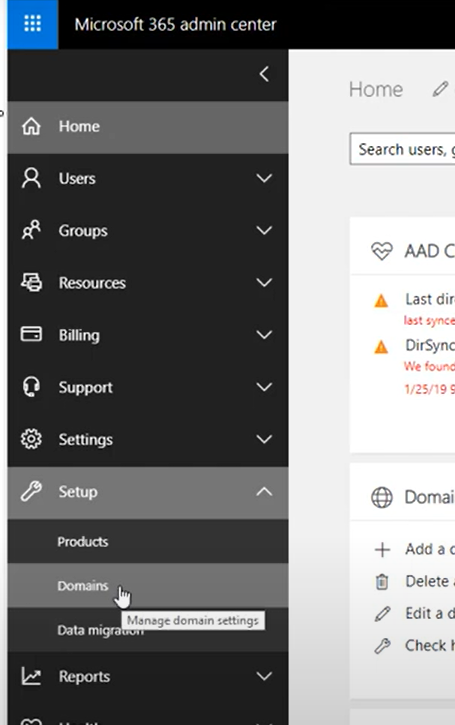Expand the Users menu chevron
The height and width of the screenshot is (725, 455).
(x=264, y=178)
